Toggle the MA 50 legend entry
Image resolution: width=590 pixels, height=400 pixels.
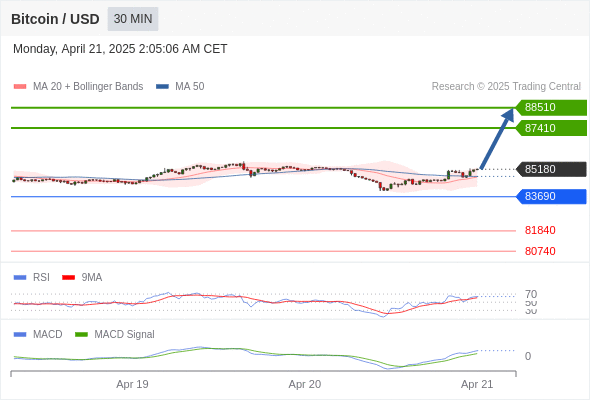tap(180, 87)
